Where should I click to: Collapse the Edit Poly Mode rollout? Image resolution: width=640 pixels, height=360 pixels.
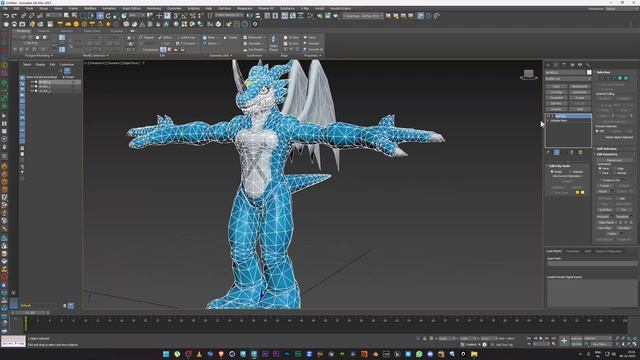(x=559, y=166)
